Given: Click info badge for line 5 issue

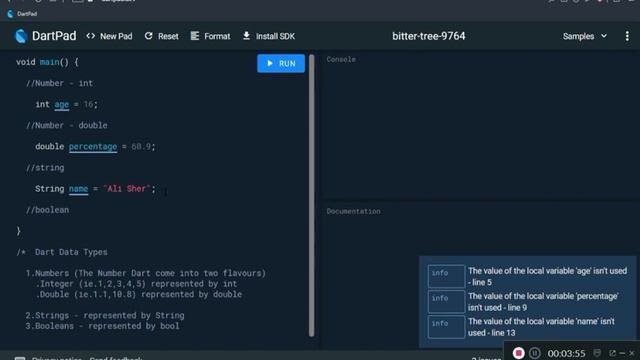Looking at the screenshot, I should pos(446,276).
